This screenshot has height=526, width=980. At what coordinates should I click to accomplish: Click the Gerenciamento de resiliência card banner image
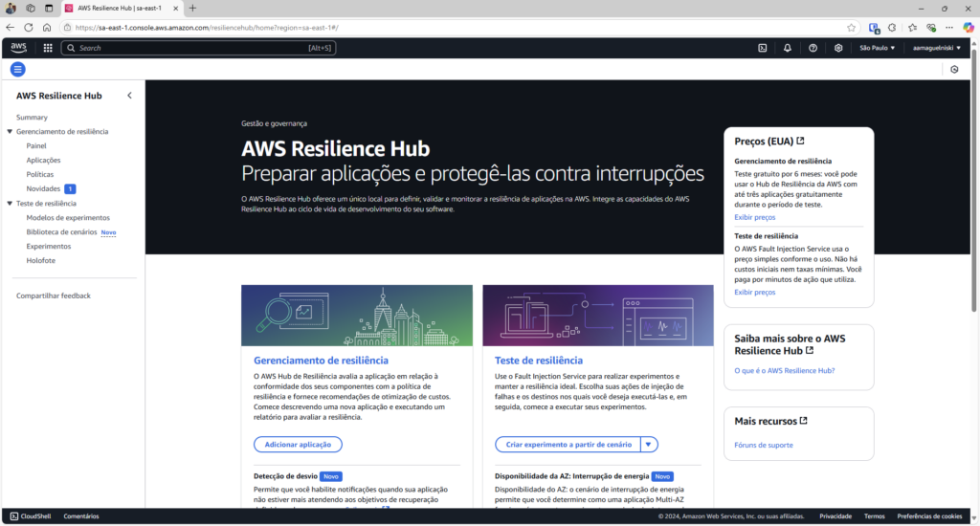(357, 316)
